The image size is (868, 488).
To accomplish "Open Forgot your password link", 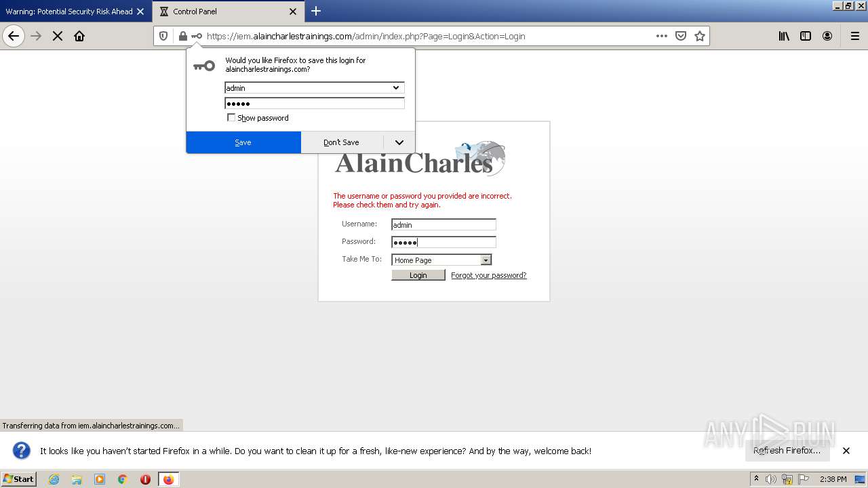I will click(x=489, y=275).
